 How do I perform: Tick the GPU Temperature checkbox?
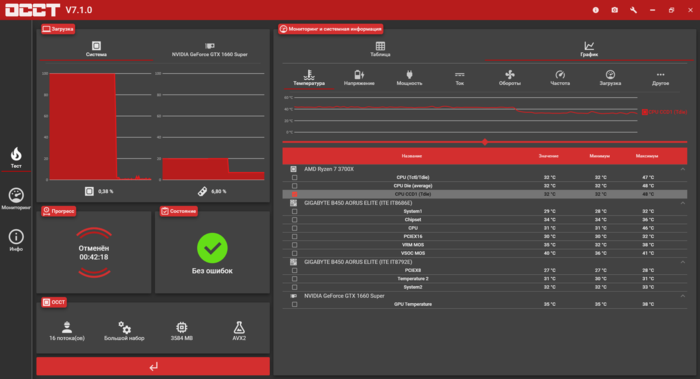[294, 304]
